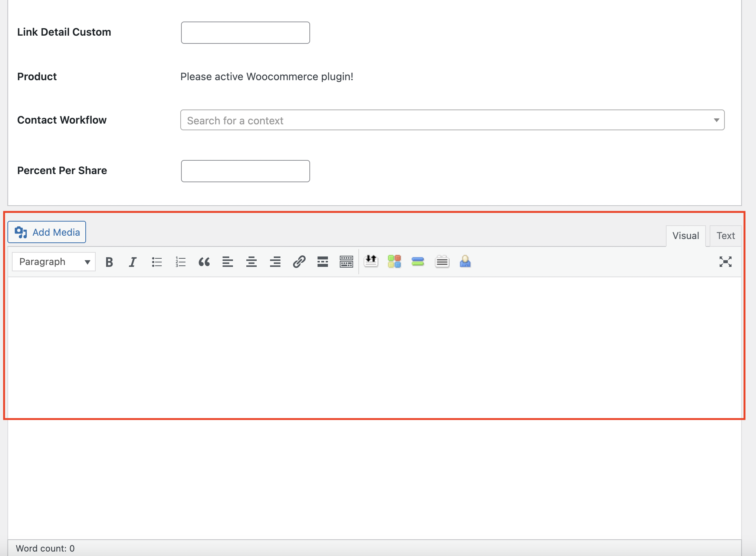Toggle the toolbar kitchen sink

346,262
